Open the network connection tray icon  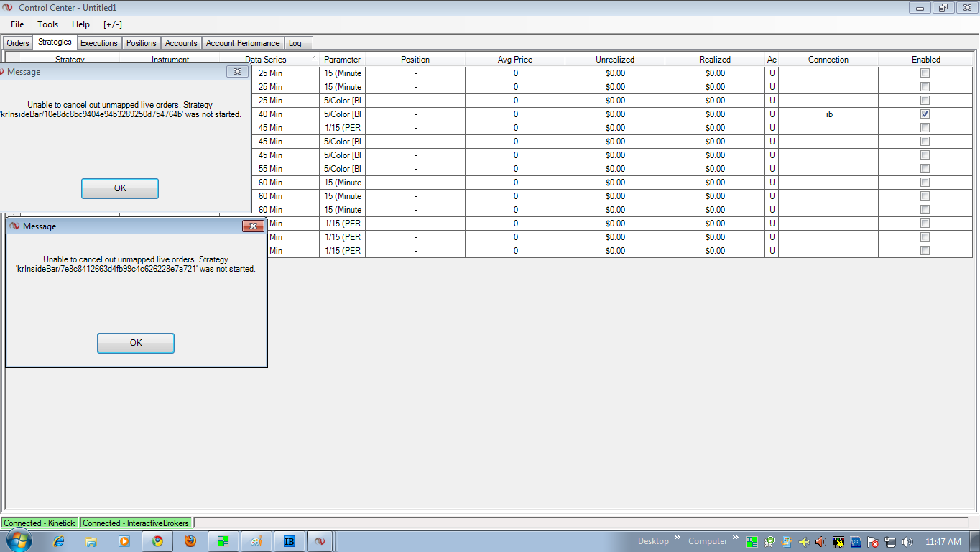click(x=890, y=542)
